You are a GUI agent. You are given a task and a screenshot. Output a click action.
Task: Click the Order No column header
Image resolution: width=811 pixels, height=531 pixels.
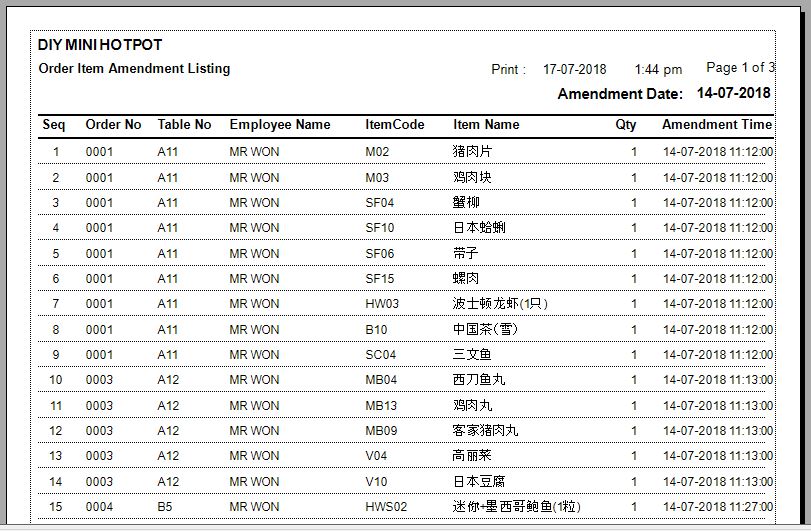pos(113,125)
